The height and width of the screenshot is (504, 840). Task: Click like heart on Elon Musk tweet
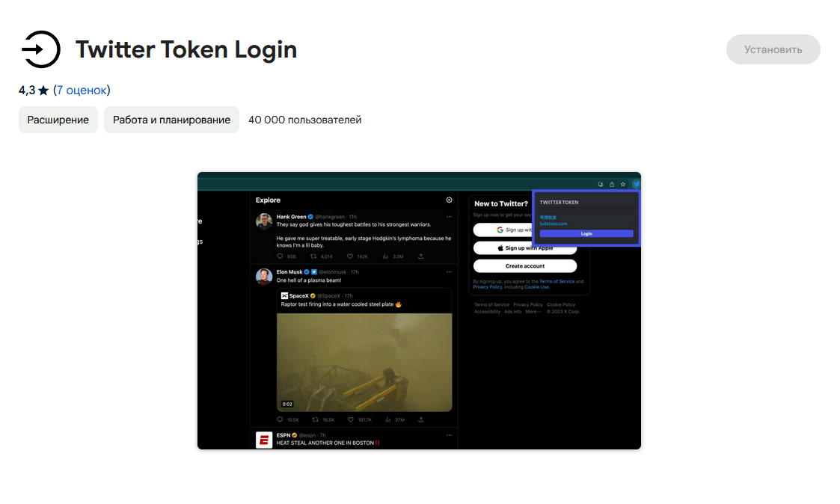350,420
